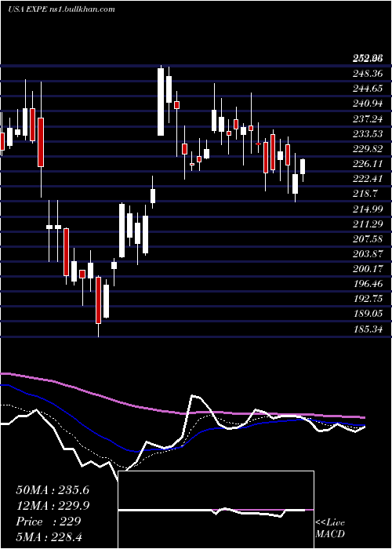Image resolution: width=392 pixels, height=549 pixels.
Task: Click the 196.46 price axis label
Action: [367, 284]
